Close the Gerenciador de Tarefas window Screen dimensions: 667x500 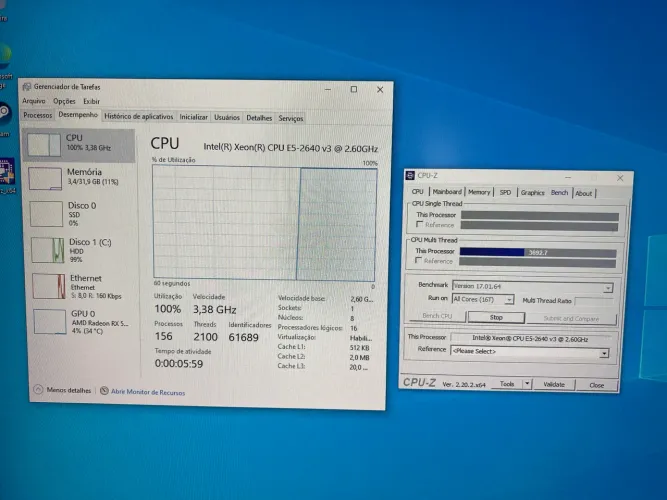(x=380, y=89)
